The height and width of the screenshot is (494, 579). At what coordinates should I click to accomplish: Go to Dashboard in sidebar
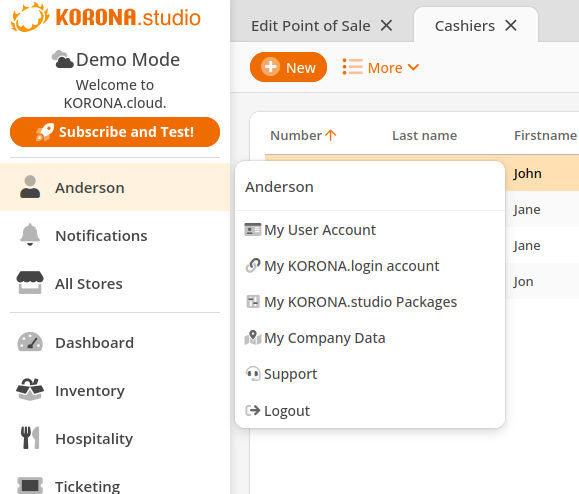click(115, 342)
